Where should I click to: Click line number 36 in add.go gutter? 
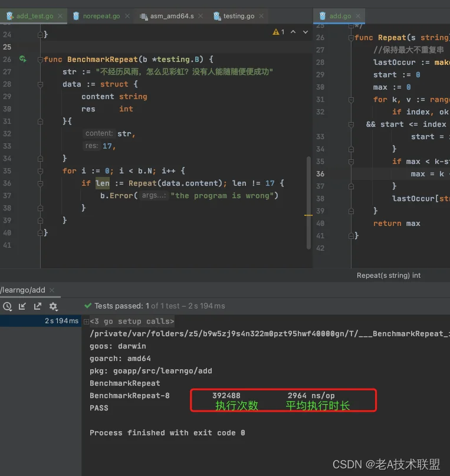point(320,174)
